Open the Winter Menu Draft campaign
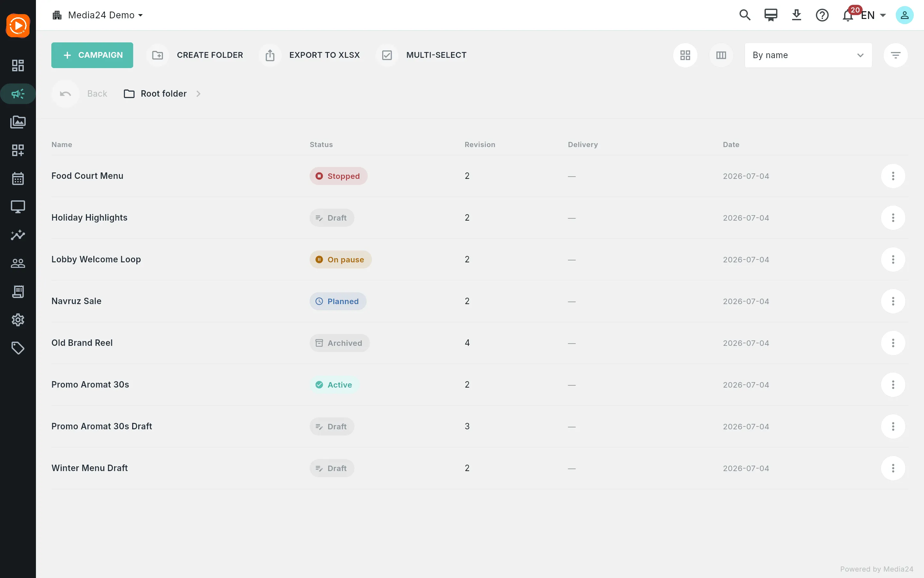924x578 pixels. point(89,468)
